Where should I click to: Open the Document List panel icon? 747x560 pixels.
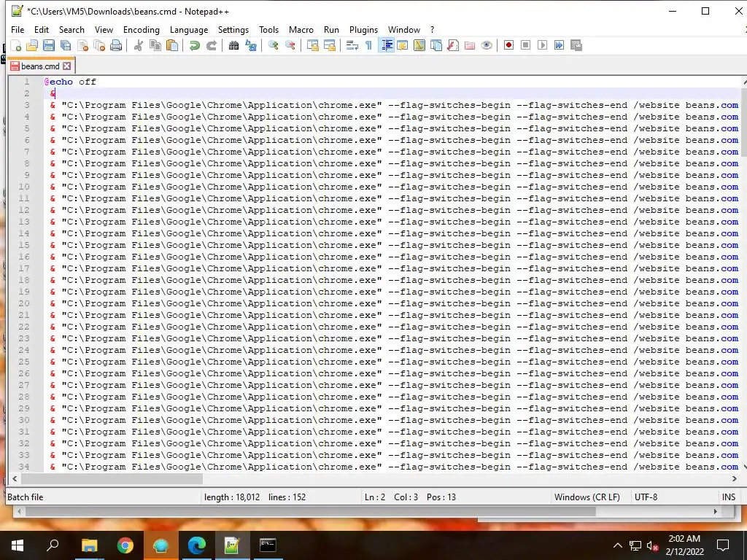(x=436, y=45)
